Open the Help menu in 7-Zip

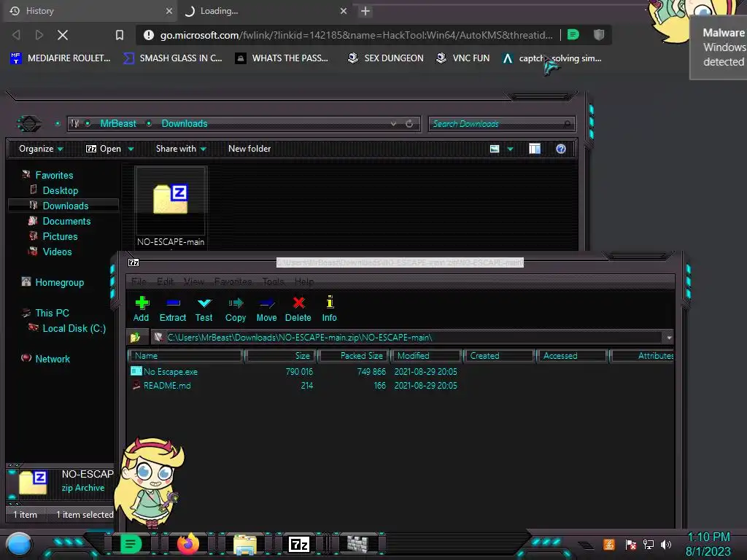coord(304,281)
